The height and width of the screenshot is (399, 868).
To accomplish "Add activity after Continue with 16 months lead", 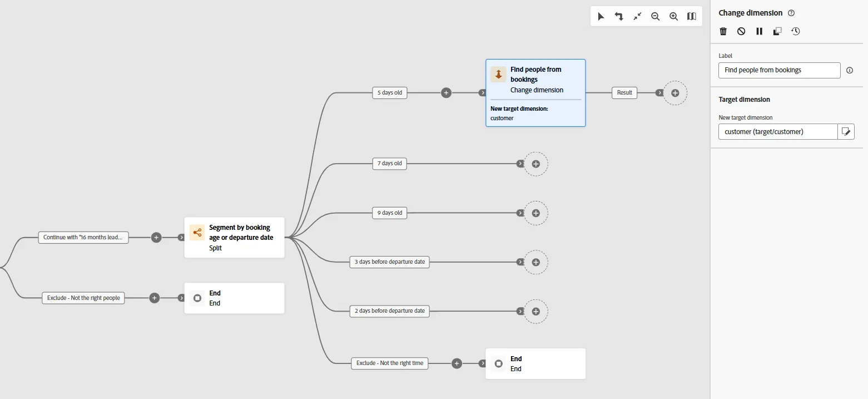I will pyautogui.click(x=156, y=238).
